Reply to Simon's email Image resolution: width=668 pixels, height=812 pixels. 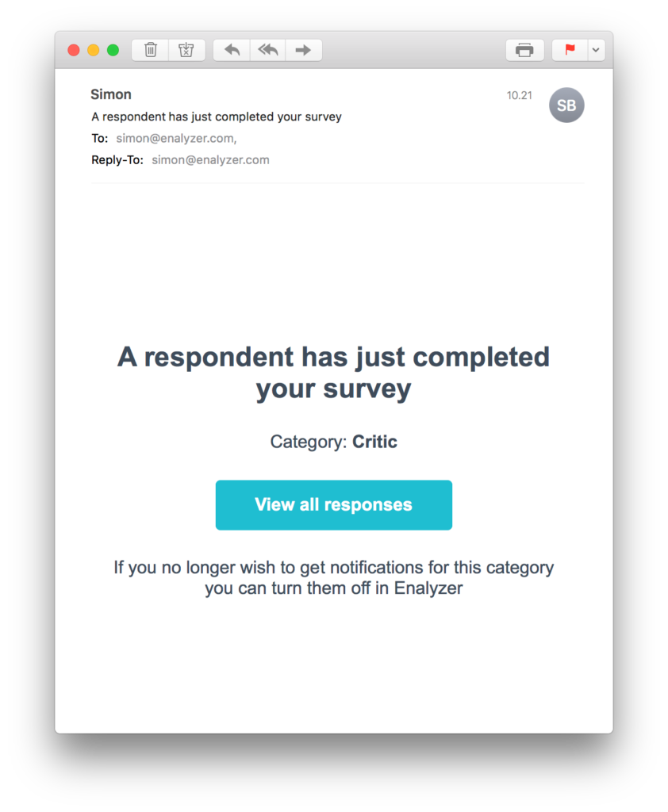pyautogui.click(x=231, y=49)
